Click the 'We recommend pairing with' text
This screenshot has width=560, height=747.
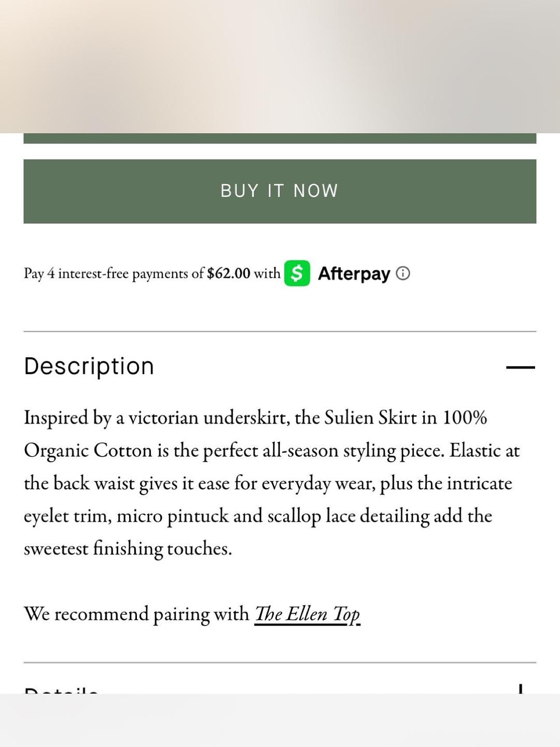tap(136, 614)
